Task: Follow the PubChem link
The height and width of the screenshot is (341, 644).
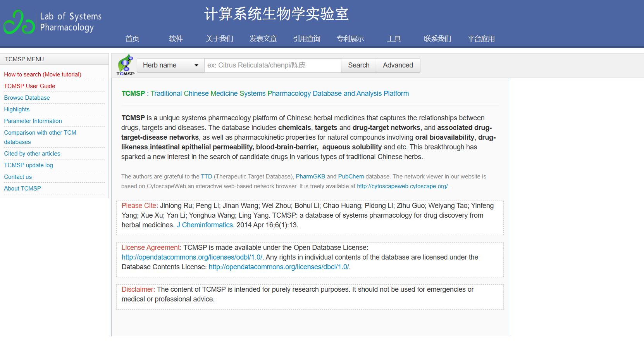Action: 351,177
